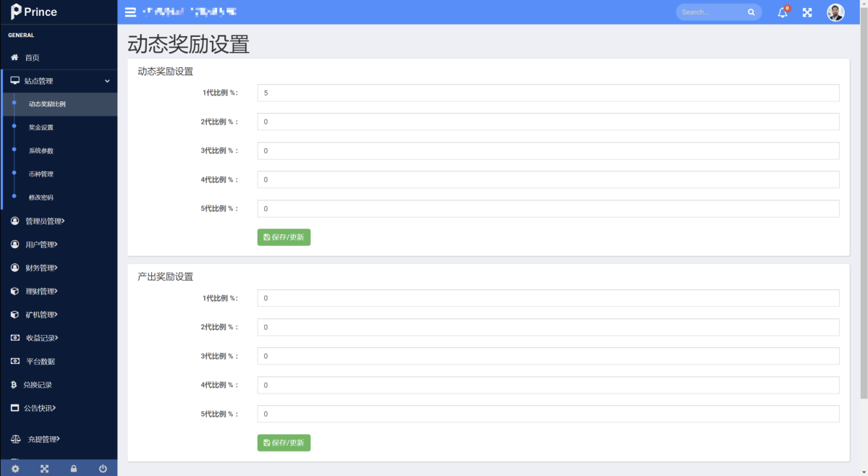Open 币种管理 from the sidebar
868x476 pixels.
pos(41,174)
